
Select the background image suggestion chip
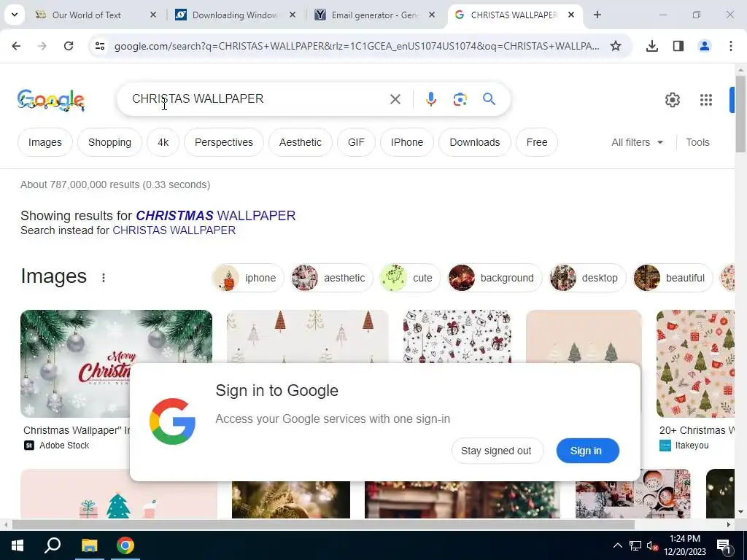click(495, 278)
